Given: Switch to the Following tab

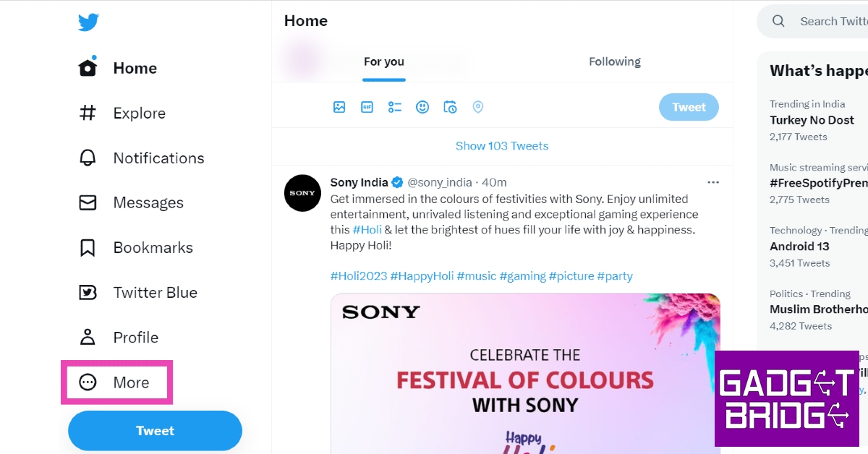Looking at the screenshot, I should click(x=614, y=62).
